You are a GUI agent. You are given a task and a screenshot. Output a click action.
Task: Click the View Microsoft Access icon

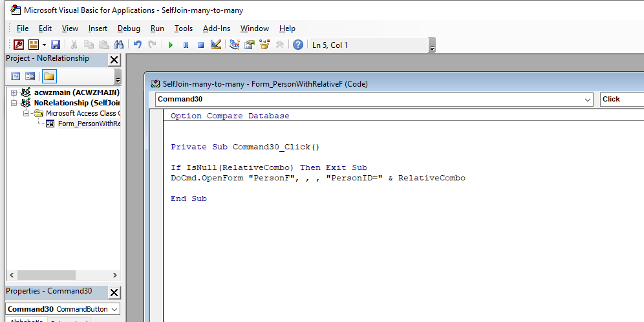coord(19,45)
